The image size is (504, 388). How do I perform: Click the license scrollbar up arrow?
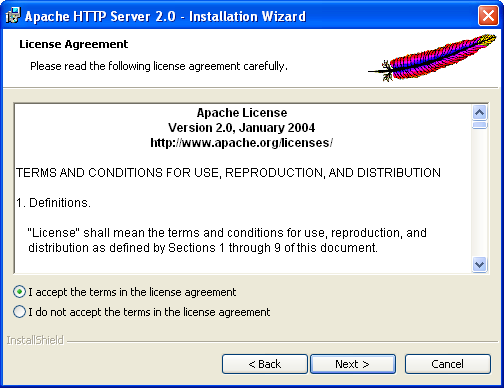tap(479, 113)
